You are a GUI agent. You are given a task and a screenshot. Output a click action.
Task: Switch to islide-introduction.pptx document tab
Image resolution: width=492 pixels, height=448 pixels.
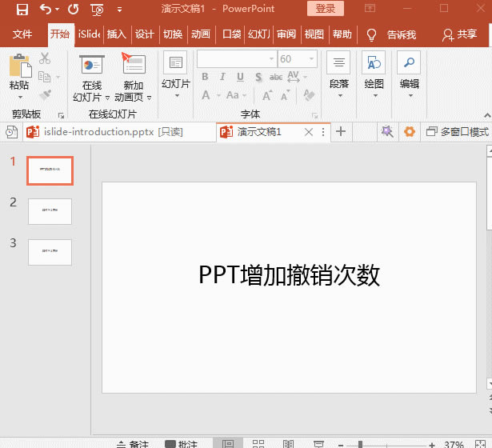pyautogui.click(x=97, y=132)
